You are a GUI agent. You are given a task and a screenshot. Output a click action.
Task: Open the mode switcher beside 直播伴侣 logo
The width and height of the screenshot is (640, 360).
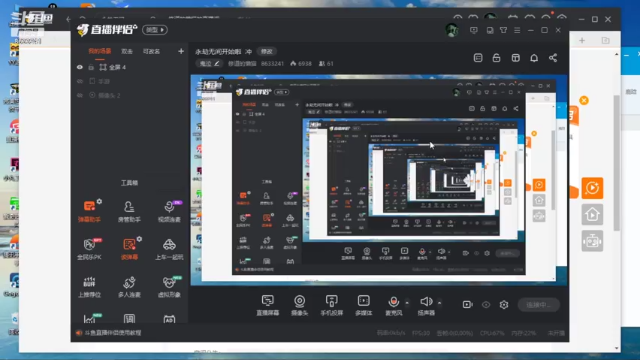[x=155, y=30]
